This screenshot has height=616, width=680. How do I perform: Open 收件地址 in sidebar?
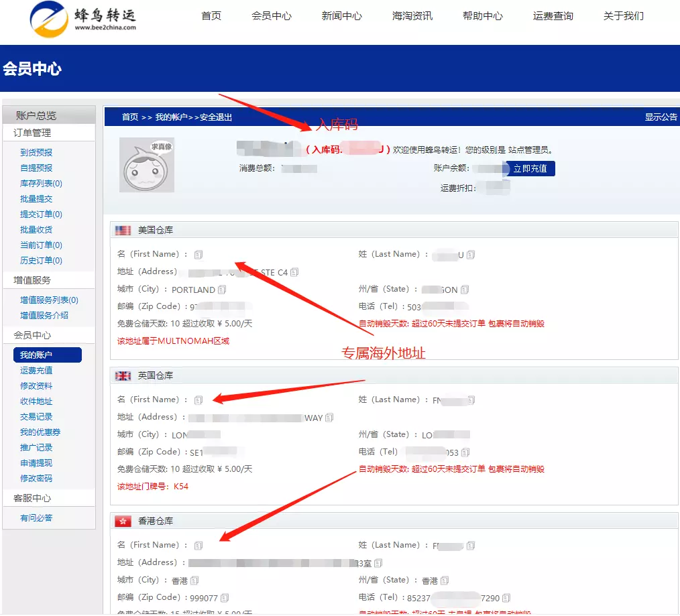[x=36, y=402]
